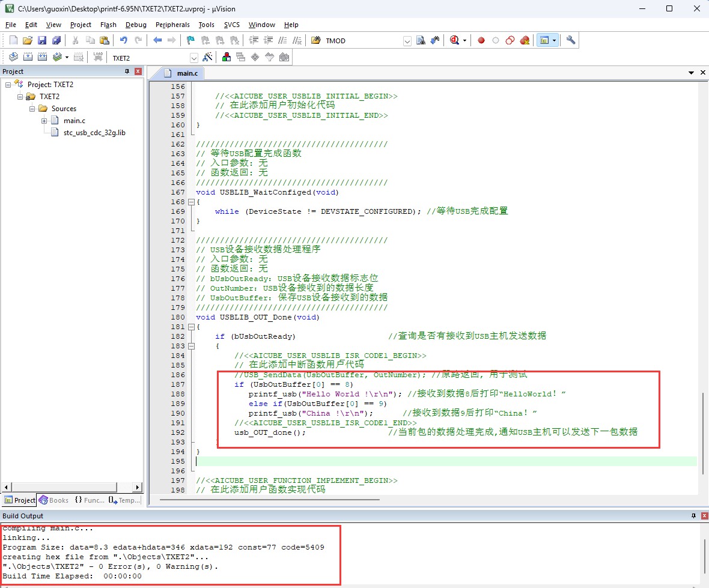Click the Unindent selection icon
Viewport: 709px width, 588px height.
(x=268, y=40)
